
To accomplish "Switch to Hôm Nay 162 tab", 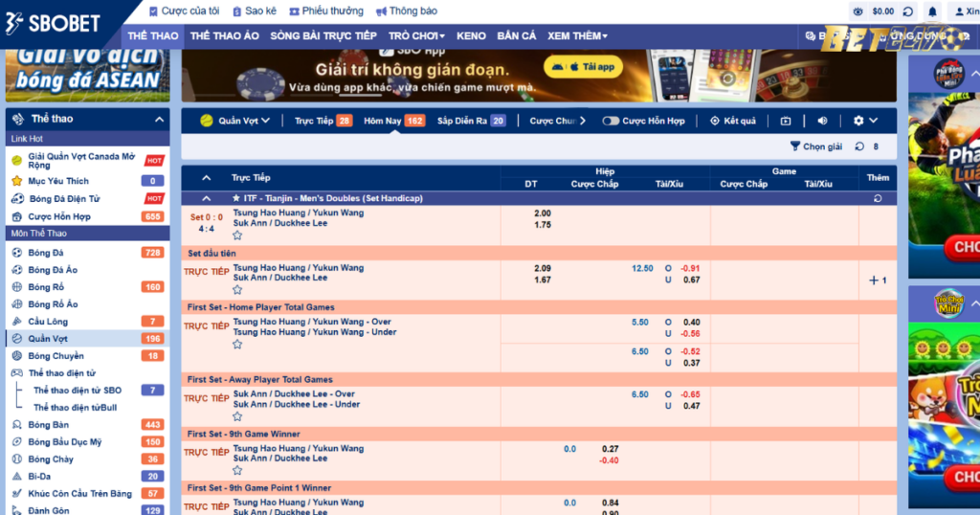I will (x=393, y=121).
